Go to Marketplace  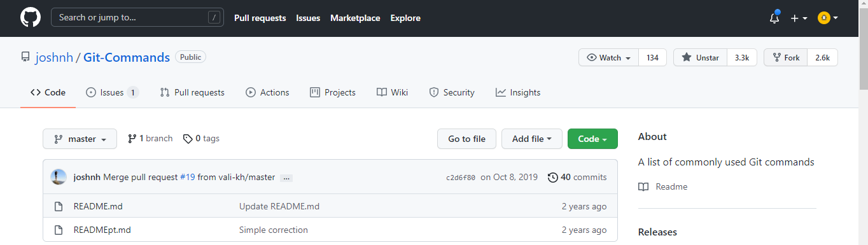point(355,18)
